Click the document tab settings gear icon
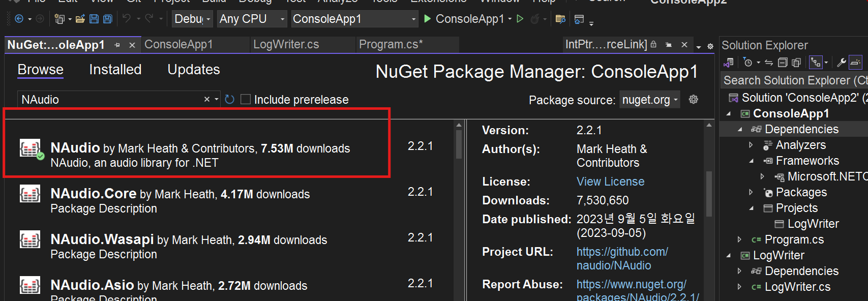 click(x=710, y=46)
